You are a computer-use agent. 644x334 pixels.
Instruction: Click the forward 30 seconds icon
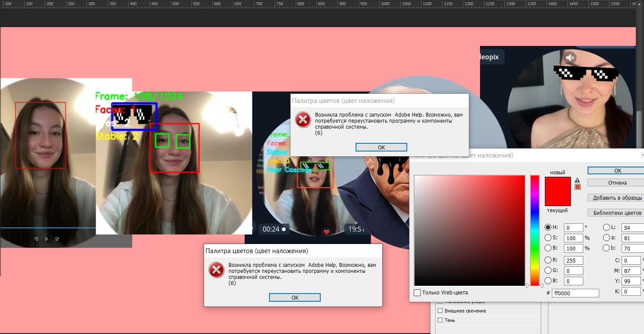pyautogui.click(x=56, y=239)
